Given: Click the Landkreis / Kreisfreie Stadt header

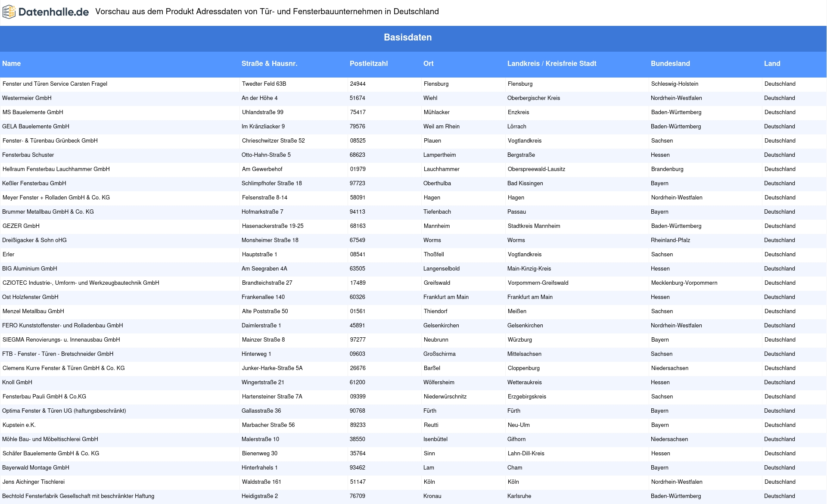Looking at the screenshot, I should (x=552, y=63).
